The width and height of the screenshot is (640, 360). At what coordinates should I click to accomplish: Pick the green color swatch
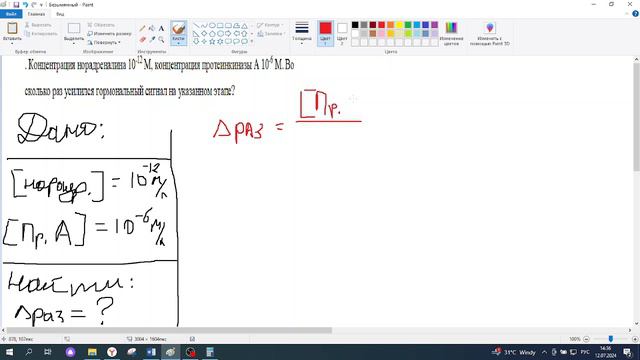tap(408, 25)
